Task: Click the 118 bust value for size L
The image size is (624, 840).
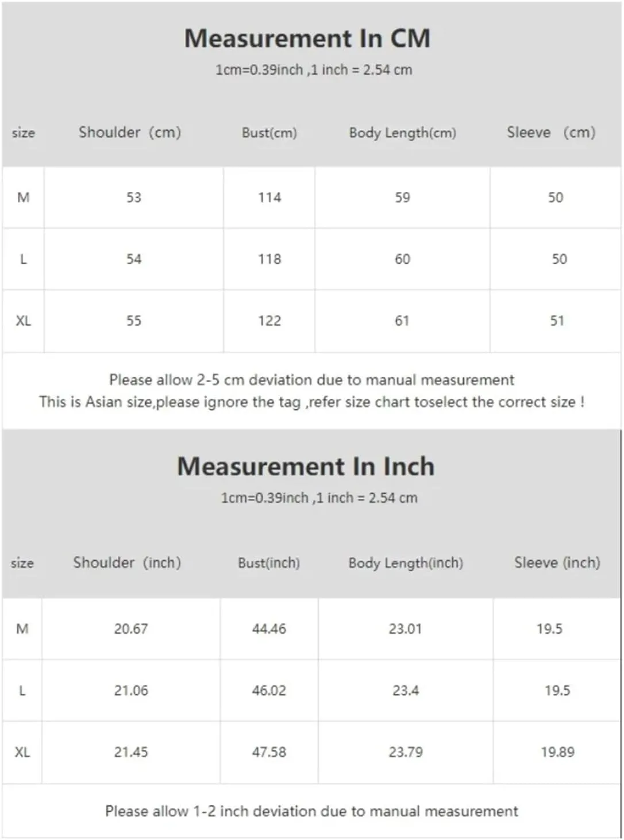Action: point(269,259)
